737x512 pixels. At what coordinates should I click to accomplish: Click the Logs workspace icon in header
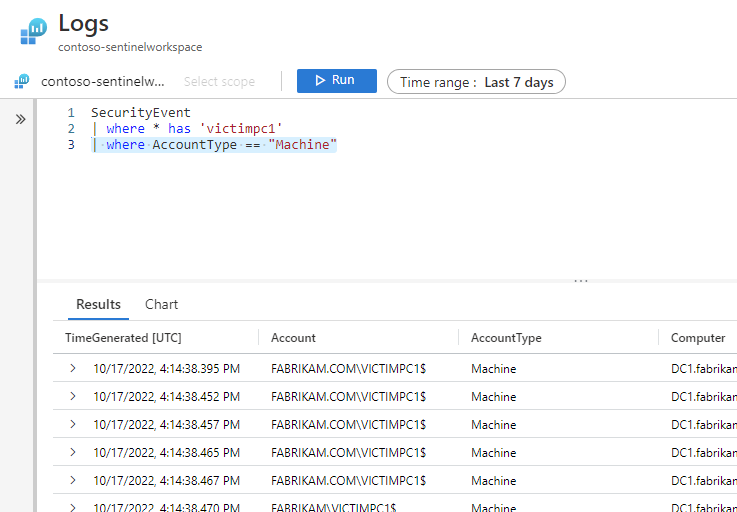tap(33, 32)
